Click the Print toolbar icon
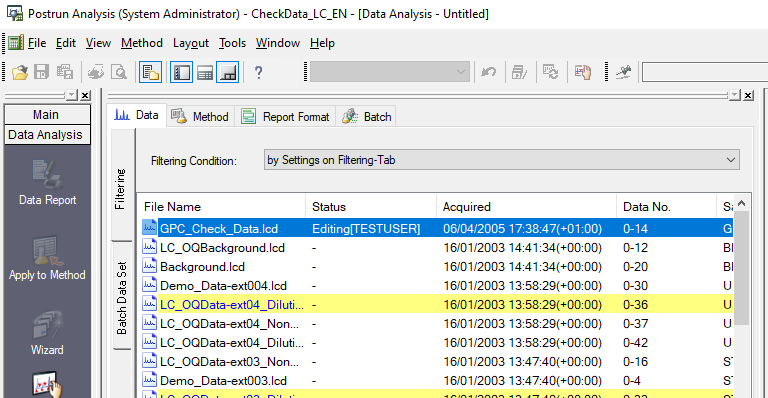 click(96, 72)
